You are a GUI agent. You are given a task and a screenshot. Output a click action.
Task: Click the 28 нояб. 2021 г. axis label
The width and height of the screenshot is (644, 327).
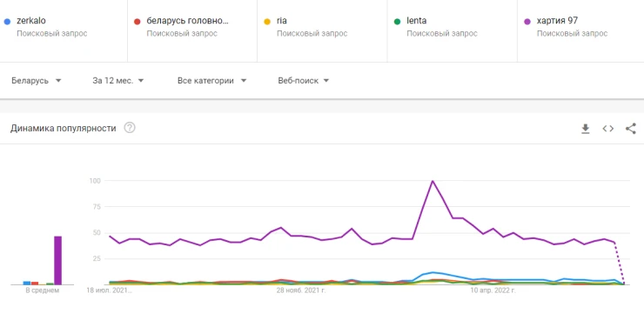[x=301, y=290]
